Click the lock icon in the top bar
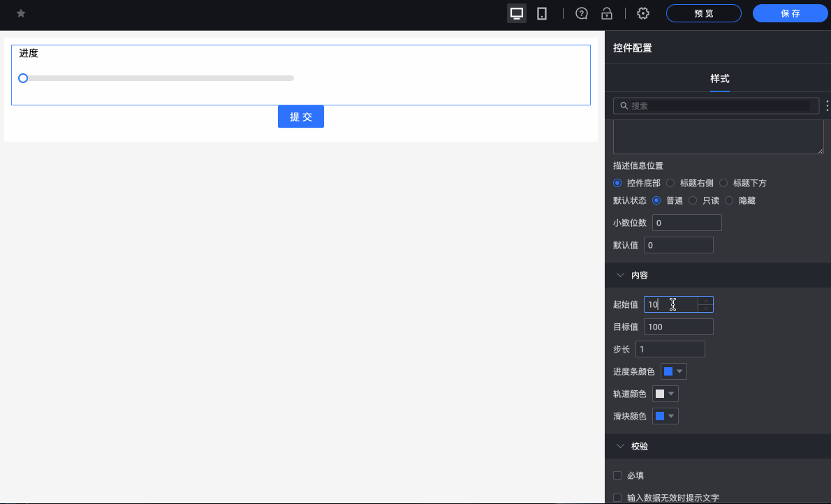 pos(607,13)
